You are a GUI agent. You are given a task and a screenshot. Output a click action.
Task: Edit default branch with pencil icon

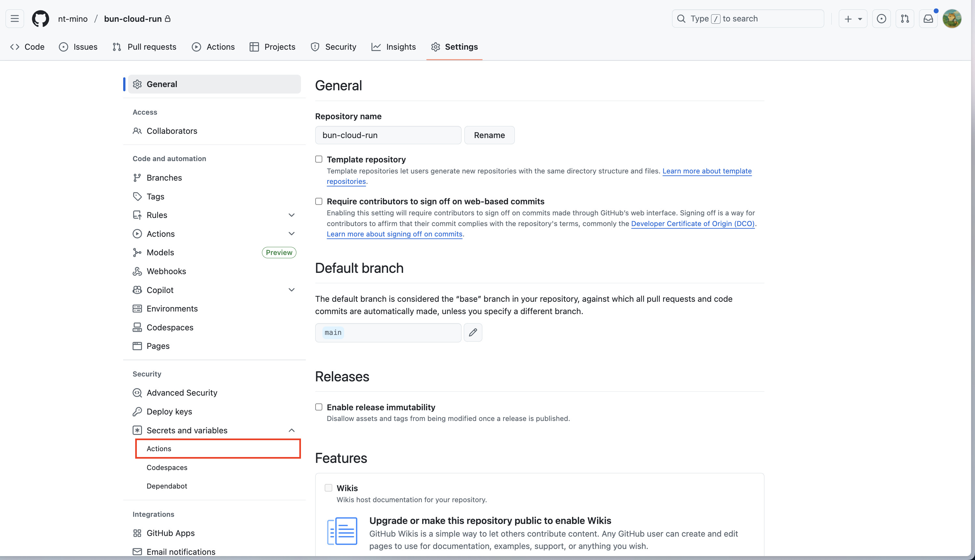pyautogui.click(x=473, y=332)
